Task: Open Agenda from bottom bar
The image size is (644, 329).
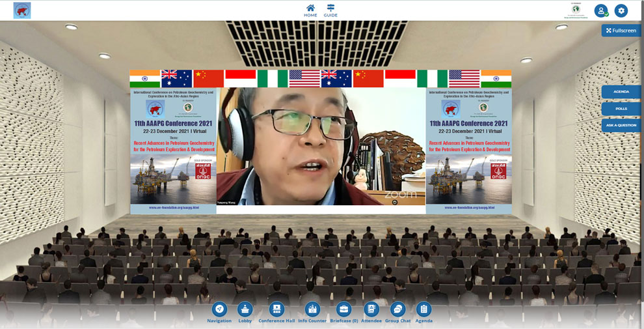Action: pyautogui.click(x=423, y=313)
